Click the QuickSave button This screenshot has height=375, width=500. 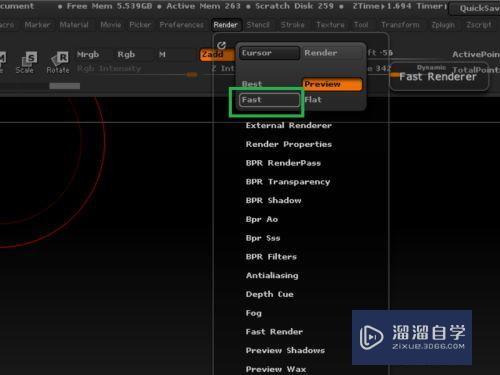click(475, 8)
